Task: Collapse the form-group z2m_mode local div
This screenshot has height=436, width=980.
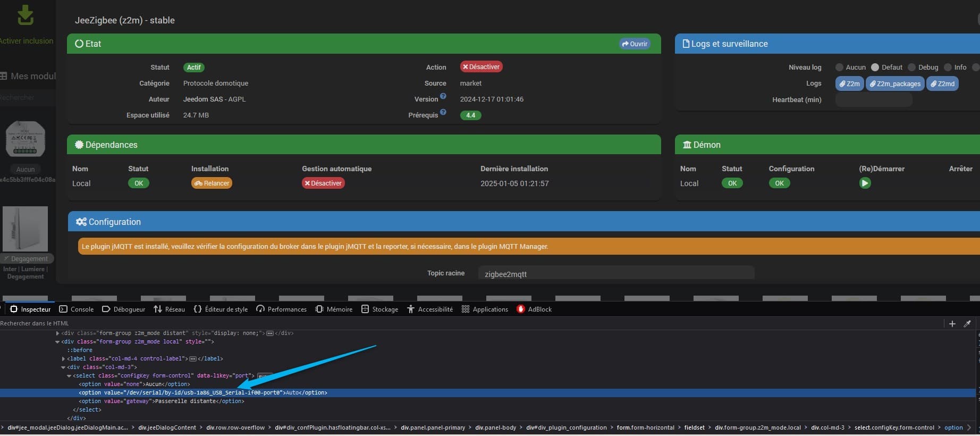Action: [x=57, y=342]
